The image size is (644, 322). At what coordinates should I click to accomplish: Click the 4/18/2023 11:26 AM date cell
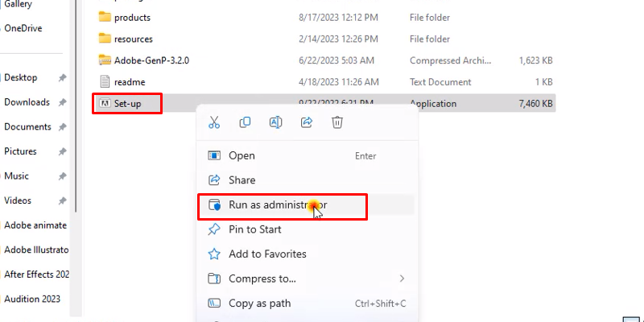click(x=339, y=82)
